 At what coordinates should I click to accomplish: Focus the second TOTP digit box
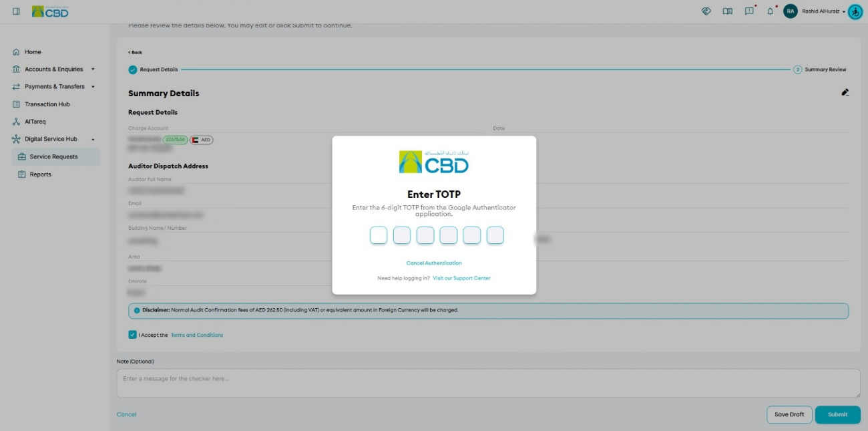coord(402,235)
